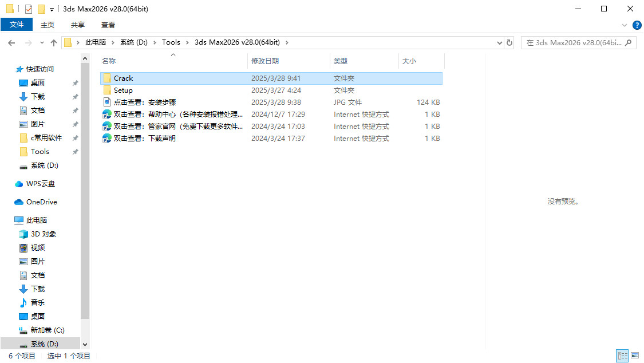
Task: Switch to the 查看 ribbon tab
Action: point(108,25)
